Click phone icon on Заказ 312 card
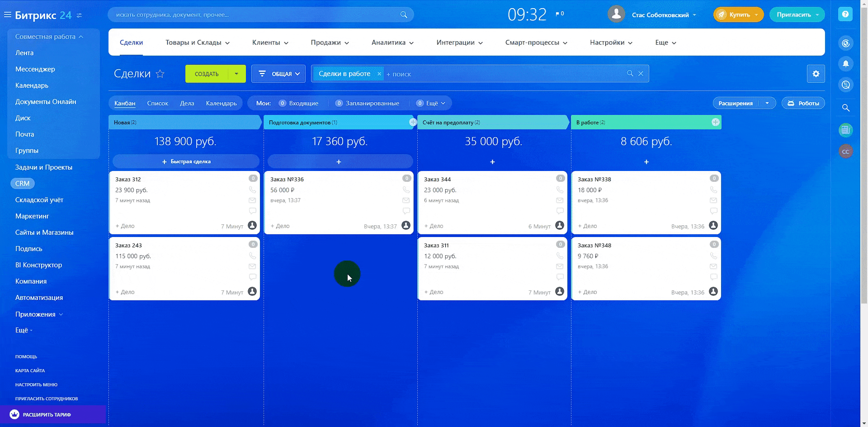 point(252,190)
